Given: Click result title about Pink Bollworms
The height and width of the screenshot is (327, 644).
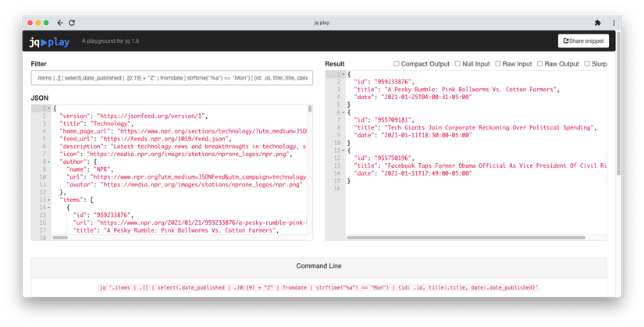Looking at the screenshot, I should click(457, 89).
